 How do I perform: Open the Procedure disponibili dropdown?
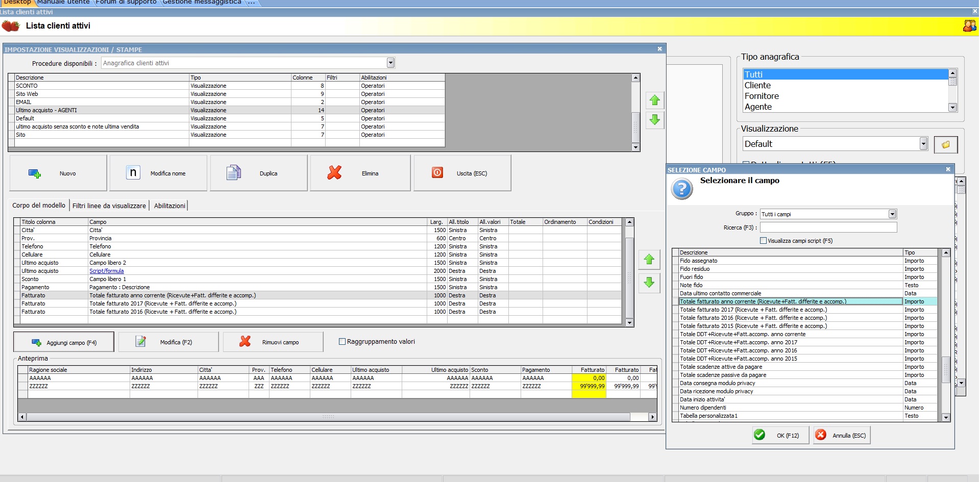tap(390, 63)
